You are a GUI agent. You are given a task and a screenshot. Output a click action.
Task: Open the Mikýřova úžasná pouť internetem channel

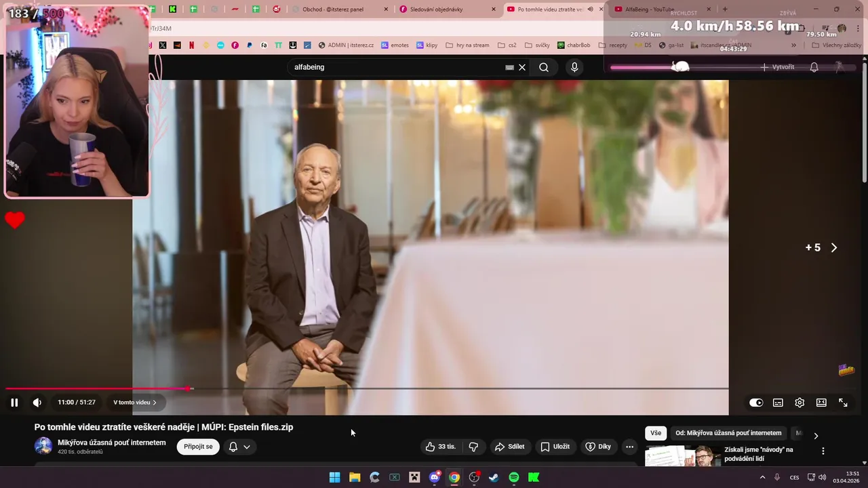tap(112, 443)
